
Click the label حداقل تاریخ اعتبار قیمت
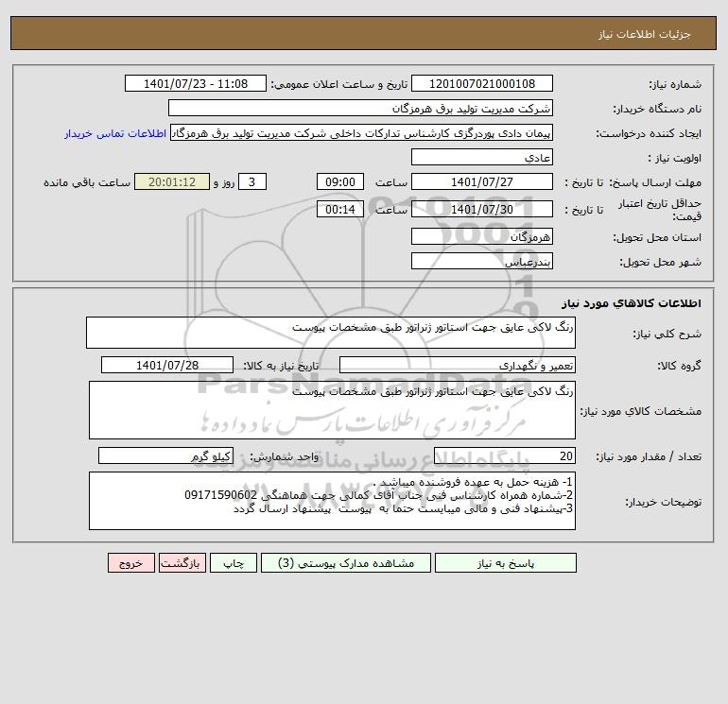pyautogui.click(x=660, y=210)
